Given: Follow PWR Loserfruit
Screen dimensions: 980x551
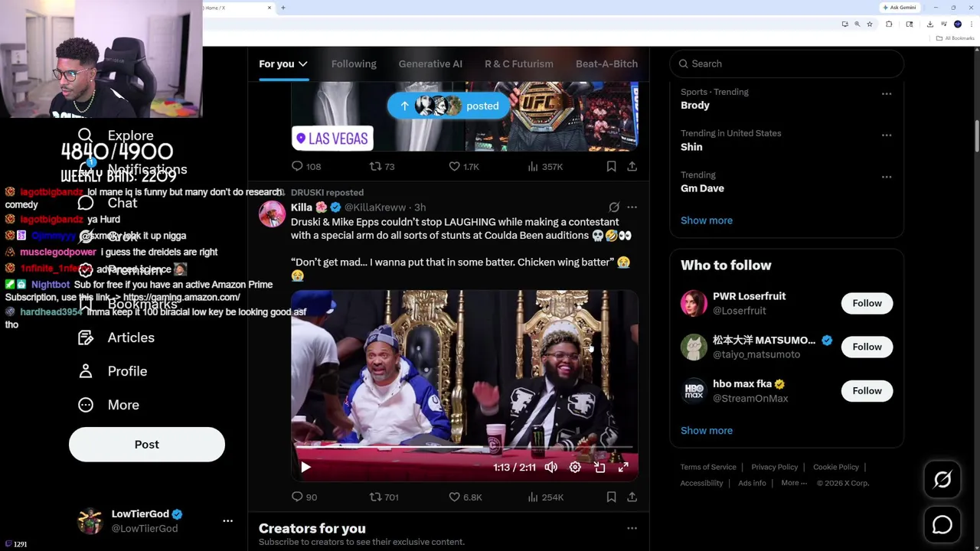Looking at the screenshot, I should tap(867, 303).
